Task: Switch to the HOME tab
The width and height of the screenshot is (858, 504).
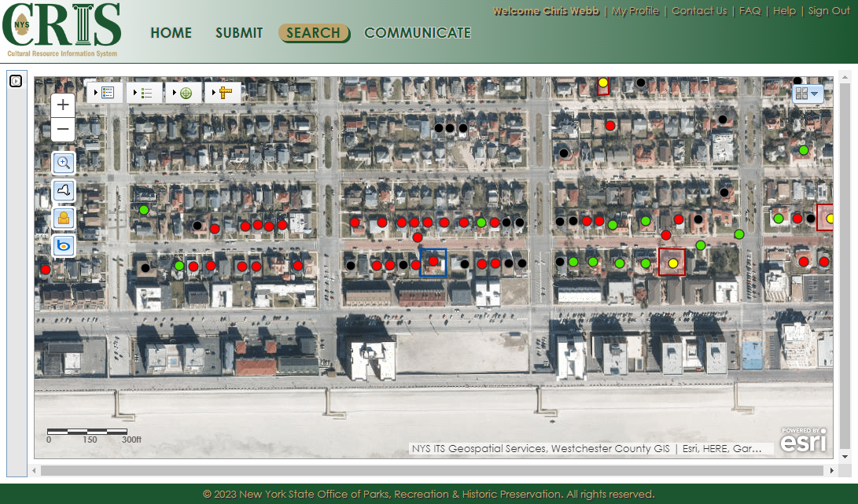Action: (x=171, y=33)
